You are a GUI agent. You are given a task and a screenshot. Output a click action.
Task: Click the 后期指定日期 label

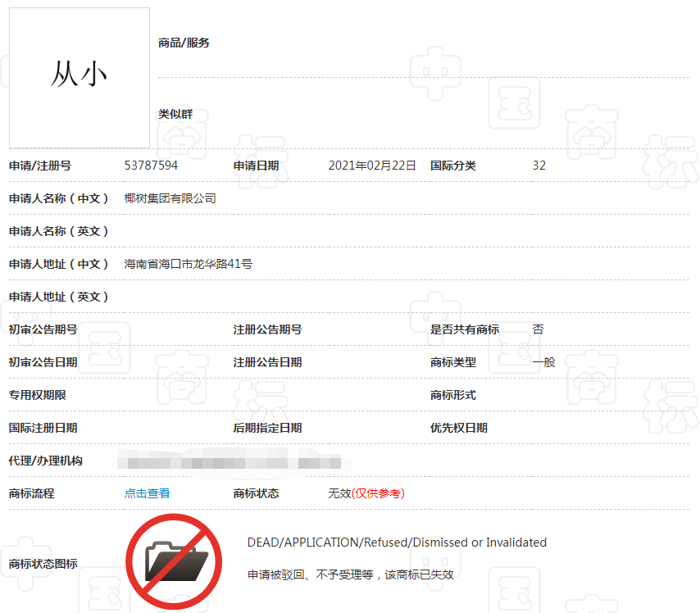coord(267,428)
